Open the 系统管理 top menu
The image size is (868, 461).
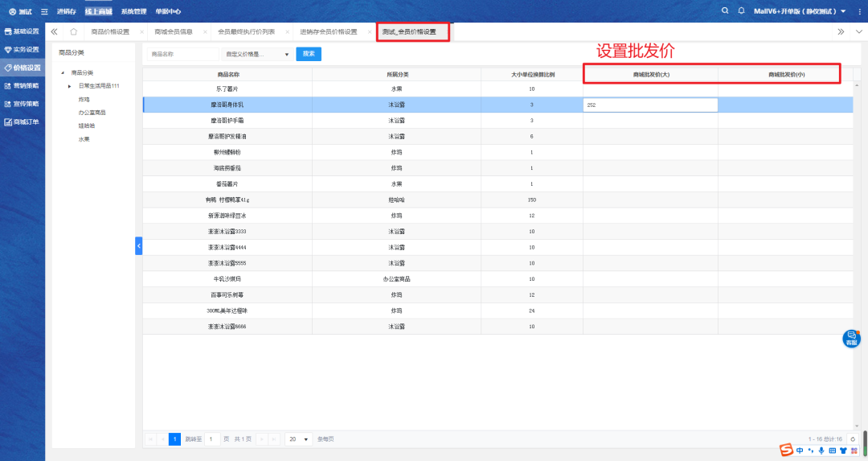(133, 11)
